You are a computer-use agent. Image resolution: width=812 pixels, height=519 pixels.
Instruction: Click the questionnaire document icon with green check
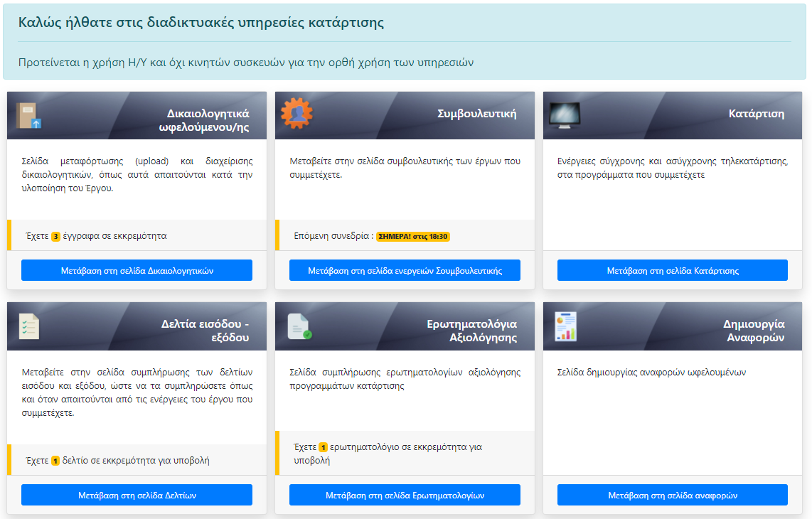click(299, 326)
